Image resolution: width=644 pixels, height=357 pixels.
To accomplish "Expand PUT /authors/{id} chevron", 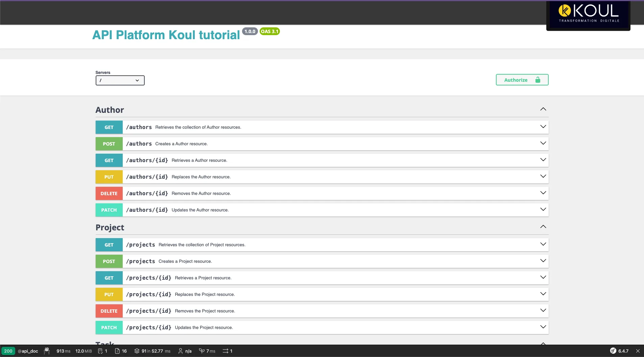I will click(543, 176).
